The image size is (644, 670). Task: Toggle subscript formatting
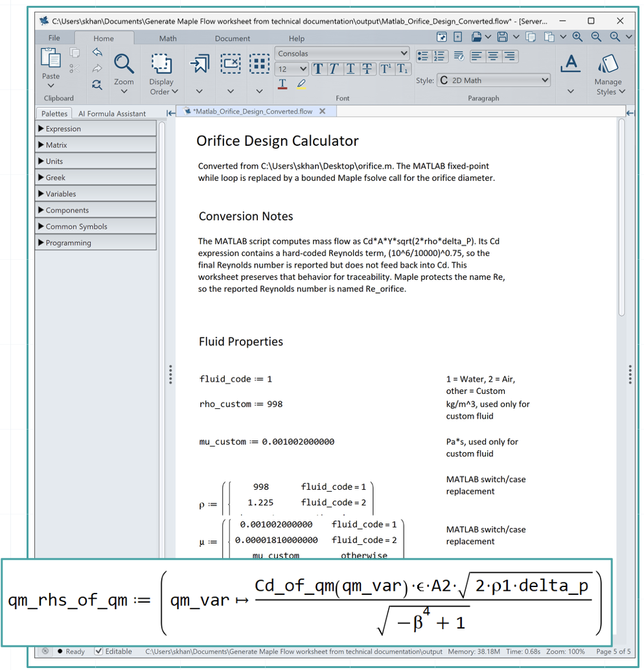pyautogui.click(x=402, y=69)
